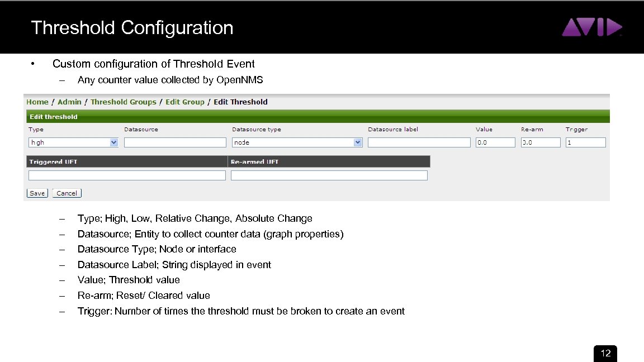644x362 pixels.
Task: Select the Trigger field showing 1
Action: (x=585, y=142)
